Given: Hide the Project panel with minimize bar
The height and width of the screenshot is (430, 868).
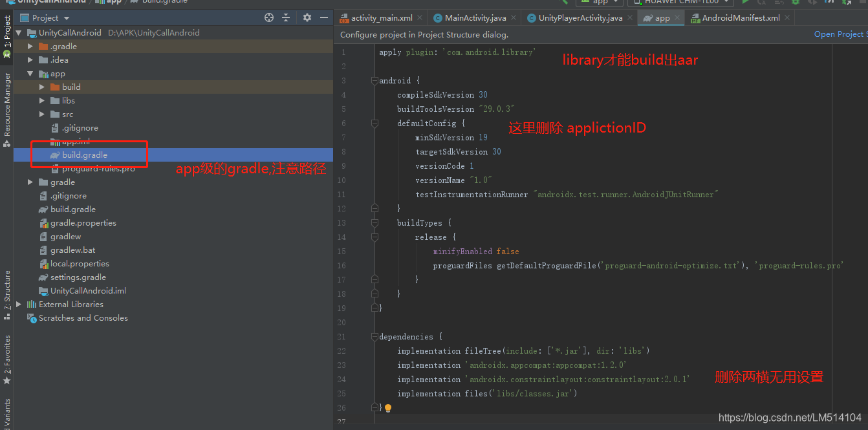Looking at the screenshot, I should [x=323, y=18].
